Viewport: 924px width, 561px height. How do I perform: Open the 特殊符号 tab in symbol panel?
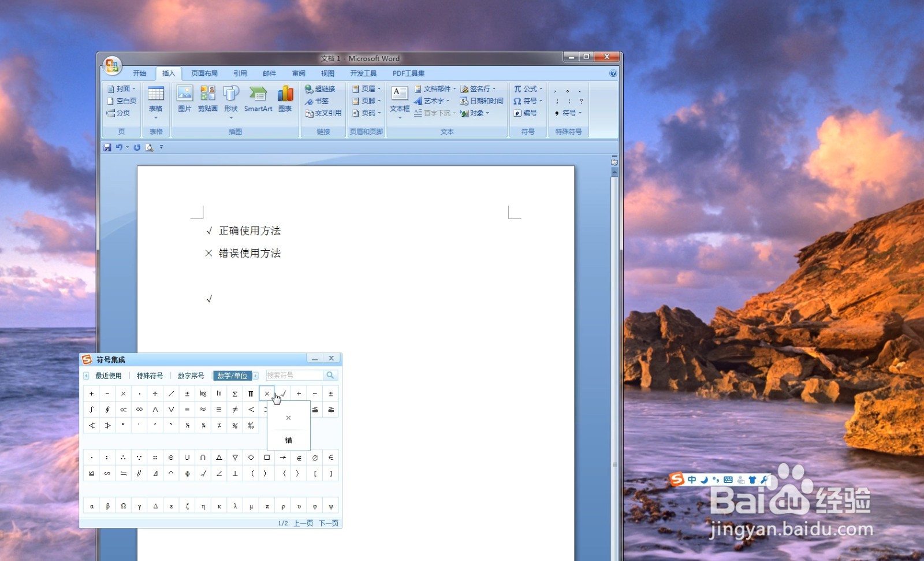click(149, 375)
